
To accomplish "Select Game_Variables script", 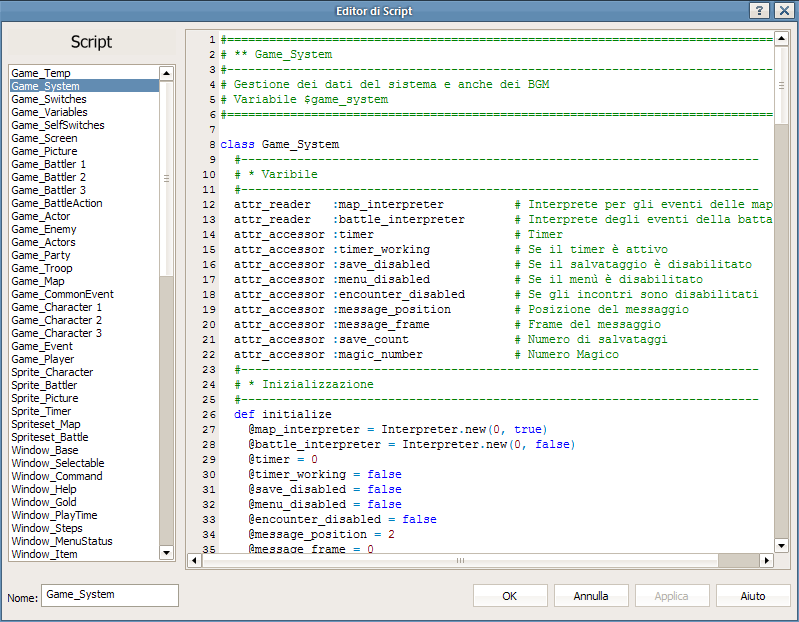I will [x=85, y=112].
